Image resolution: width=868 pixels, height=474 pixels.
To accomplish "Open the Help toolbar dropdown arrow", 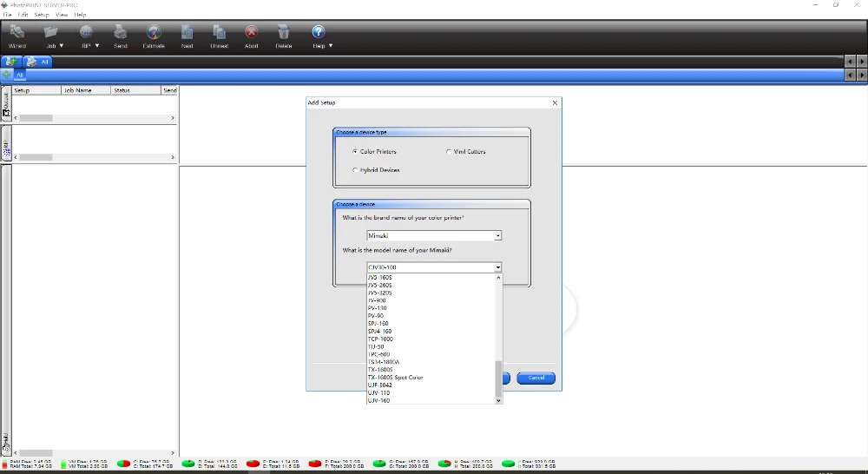I will tap(331, 45).
